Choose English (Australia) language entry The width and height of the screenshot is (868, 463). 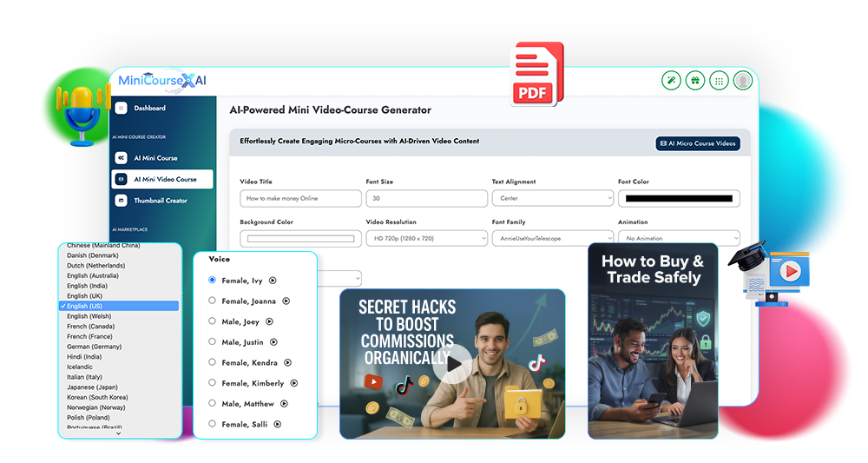(x=93, y=276)
